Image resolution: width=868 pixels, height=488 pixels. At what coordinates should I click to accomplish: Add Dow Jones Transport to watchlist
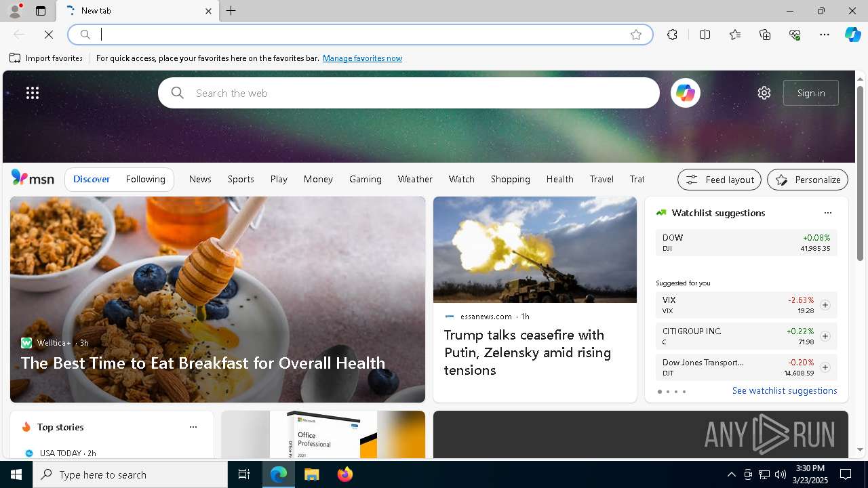pyautogui.click(x=825, y=367)
